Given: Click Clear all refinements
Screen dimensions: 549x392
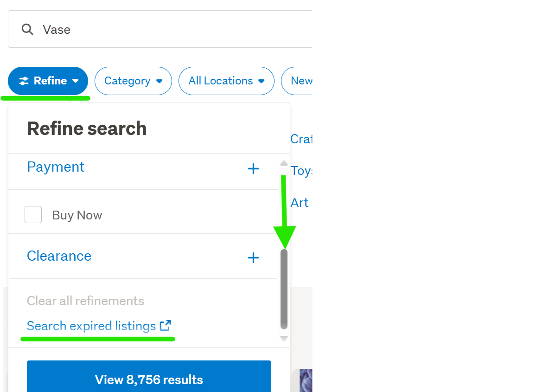Looking at the screenshot, I should pyautogui.click(x=85, y=301).
